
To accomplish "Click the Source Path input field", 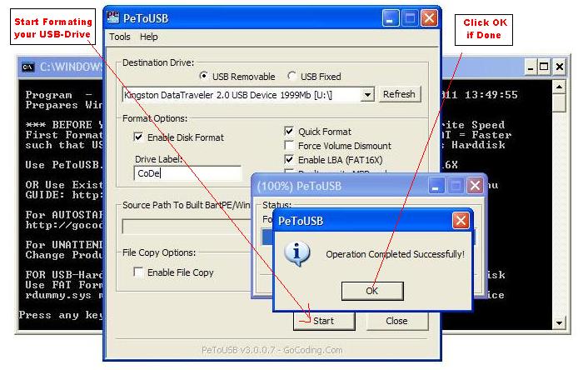I will tap(187, 227).
